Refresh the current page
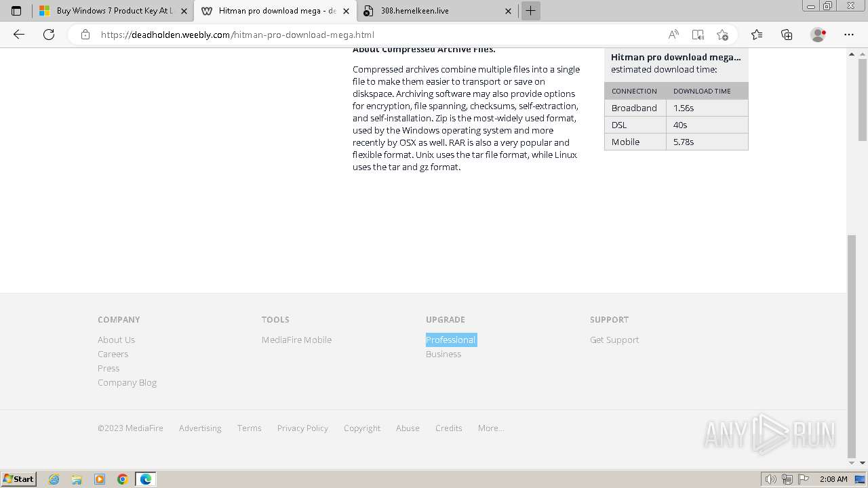This screenshot has height=488, width=868. tap(49, 35)
